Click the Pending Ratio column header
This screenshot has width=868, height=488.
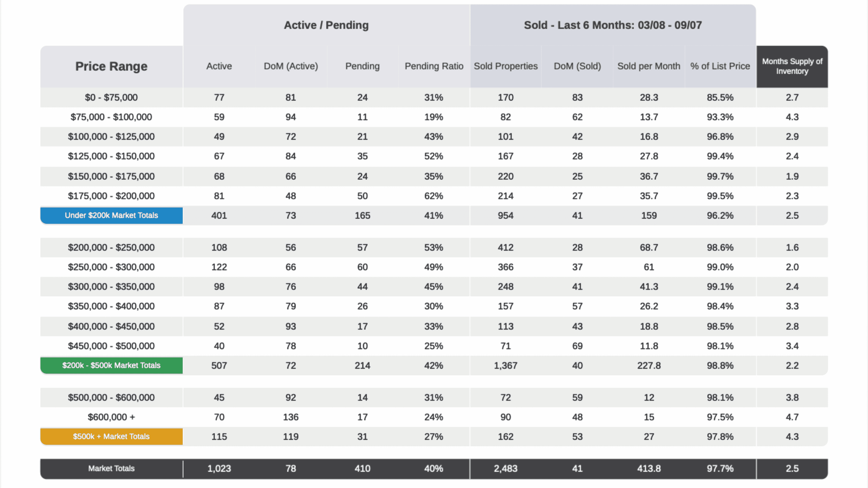[x=434, y=66]
